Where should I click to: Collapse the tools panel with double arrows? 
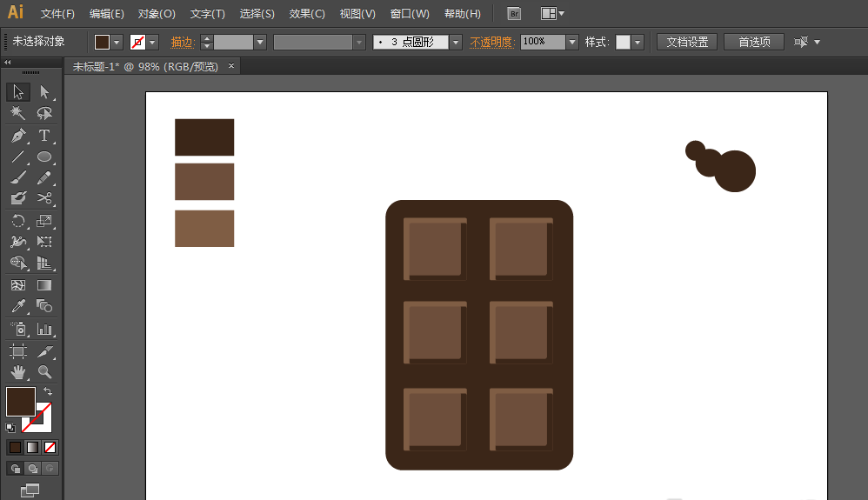click(7, 63)
